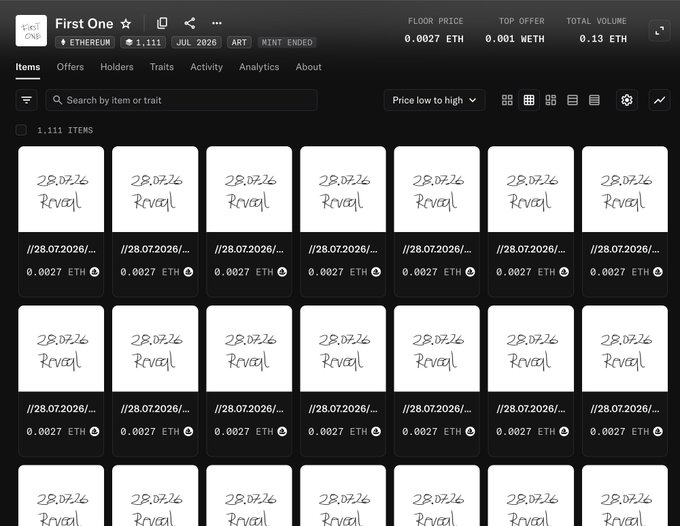
Task: Switch to the Holders tab
Action: [x=117, y=67]
